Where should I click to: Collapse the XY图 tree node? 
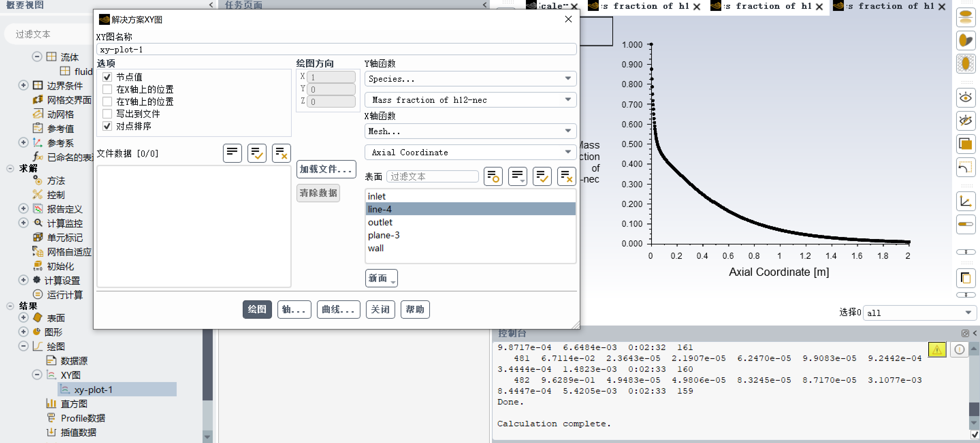(x=37, y=375)
